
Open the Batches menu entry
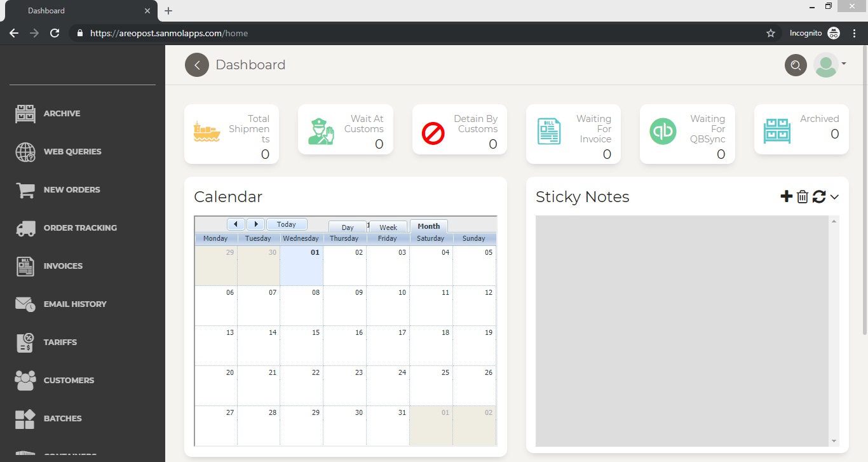click(62, 419)
